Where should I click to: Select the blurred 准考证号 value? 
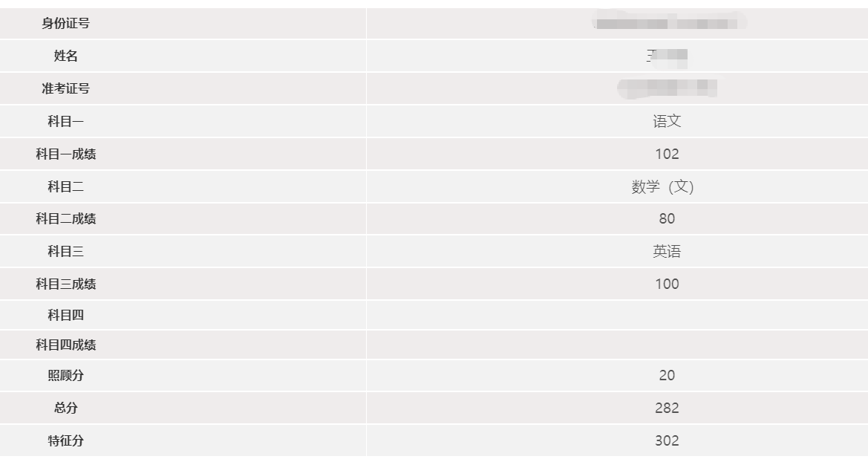[667, 88]
